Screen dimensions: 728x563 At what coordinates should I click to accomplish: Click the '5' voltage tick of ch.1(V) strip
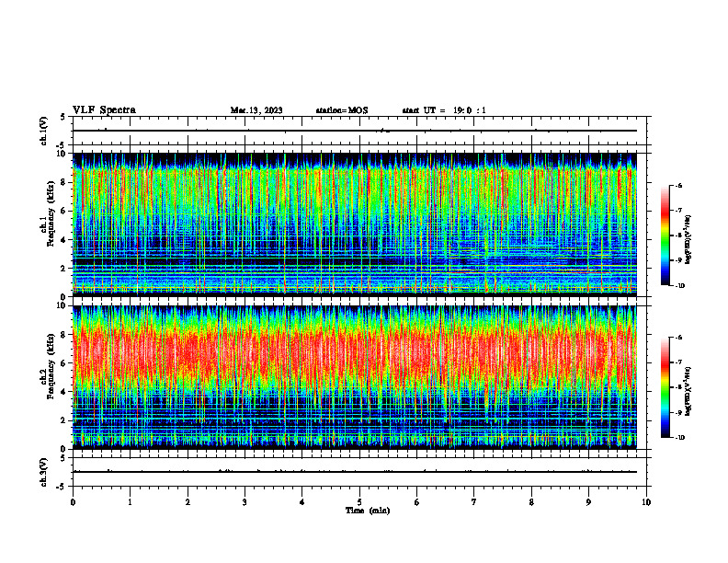coord(63,117)
